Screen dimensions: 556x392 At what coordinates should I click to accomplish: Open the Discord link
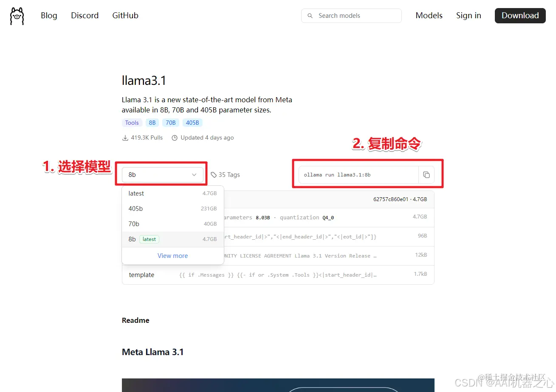(85, 16)
